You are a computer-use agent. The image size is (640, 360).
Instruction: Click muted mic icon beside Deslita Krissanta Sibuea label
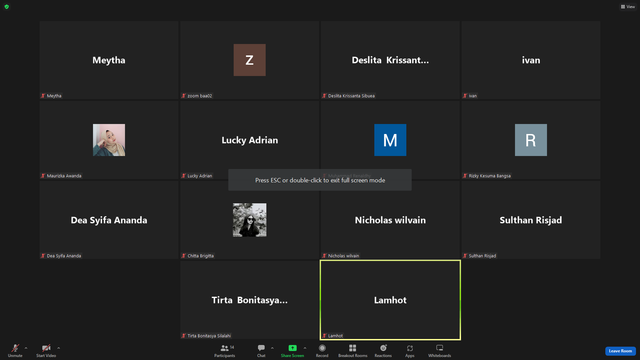tap(324, 96)
